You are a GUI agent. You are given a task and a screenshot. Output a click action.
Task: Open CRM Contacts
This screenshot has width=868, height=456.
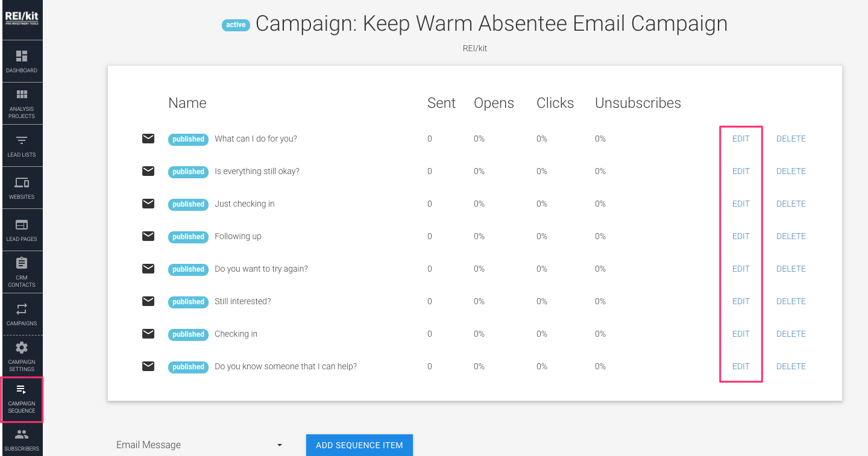(x=22, y=272)
